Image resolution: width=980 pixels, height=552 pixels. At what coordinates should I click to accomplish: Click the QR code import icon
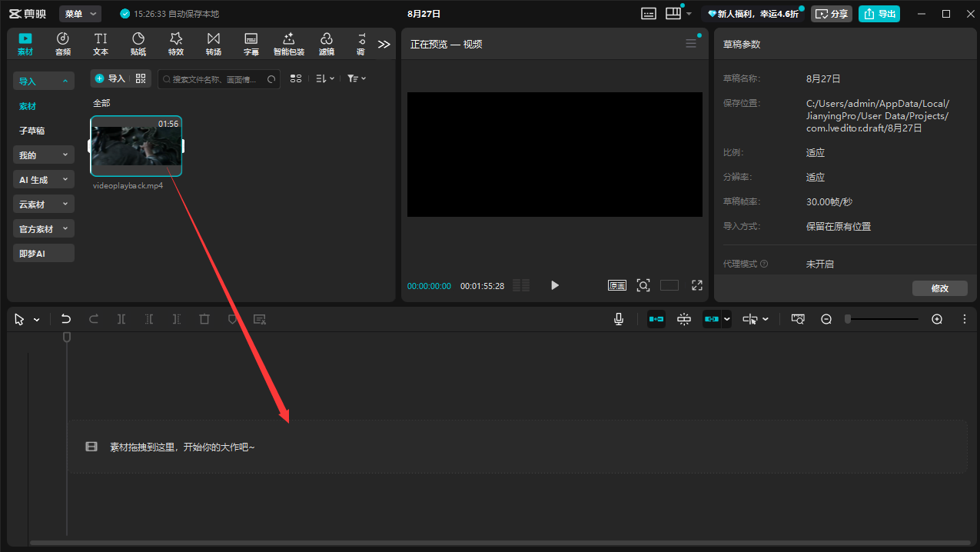pyautogui.click(x=141, y=78)
